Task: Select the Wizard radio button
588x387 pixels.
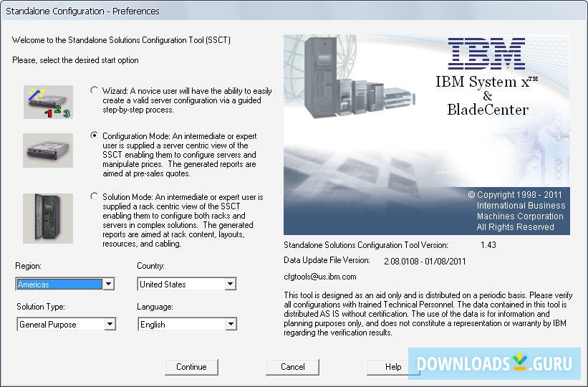Action: (94, 90)
